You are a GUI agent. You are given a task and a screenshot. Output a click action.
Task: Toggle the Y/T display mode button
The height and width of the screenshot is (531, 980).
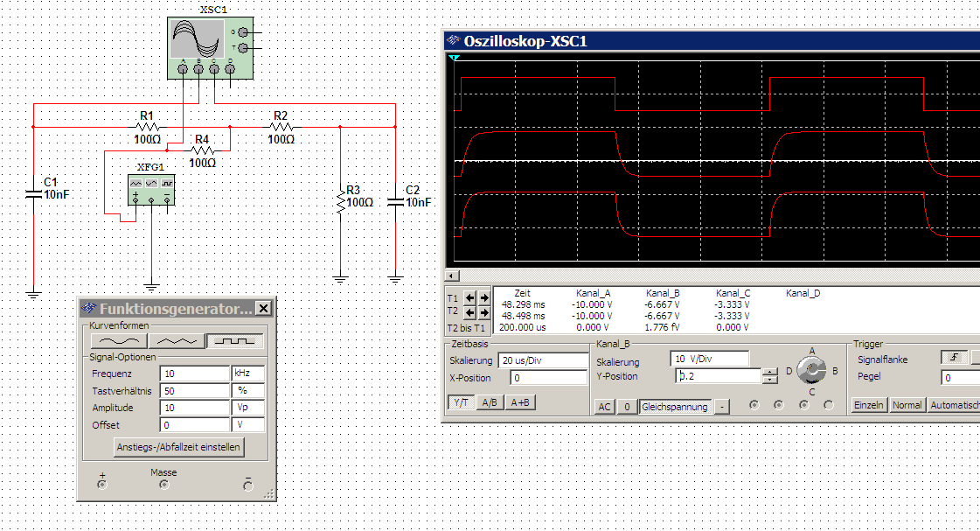tap(461, 402)
